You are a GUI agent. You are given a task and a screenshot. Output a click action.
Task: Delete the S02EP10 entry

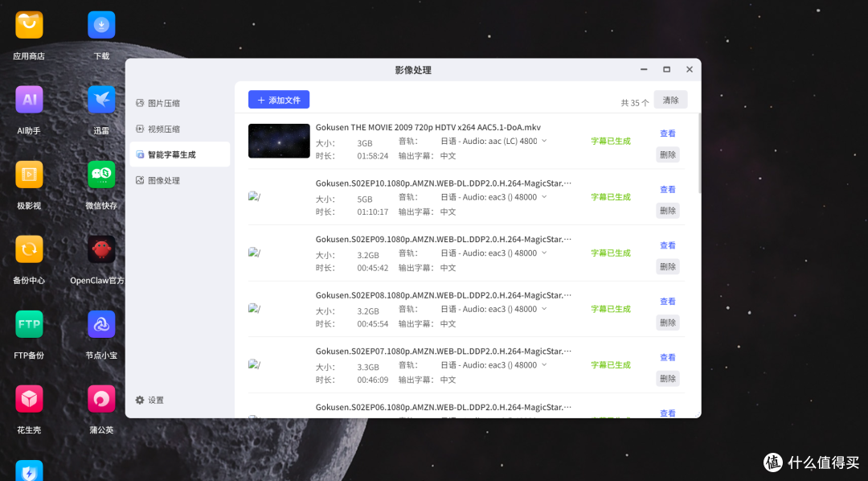(668, 211)
